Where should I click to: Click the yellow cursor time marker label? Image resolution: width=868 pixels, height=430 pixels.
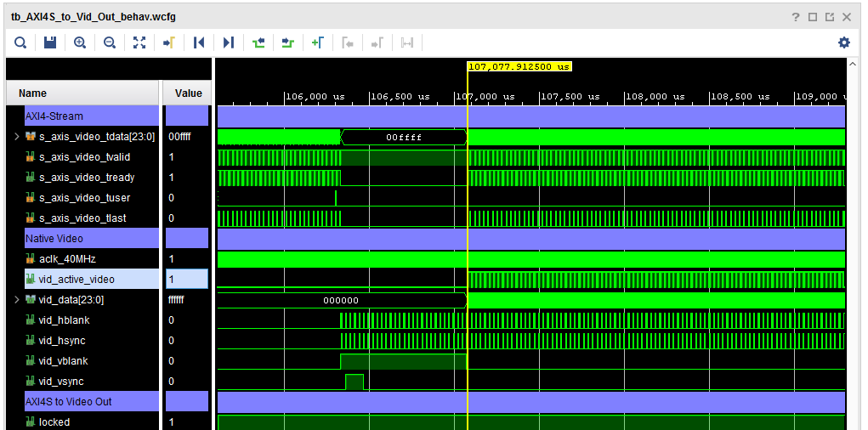(519, 66)
